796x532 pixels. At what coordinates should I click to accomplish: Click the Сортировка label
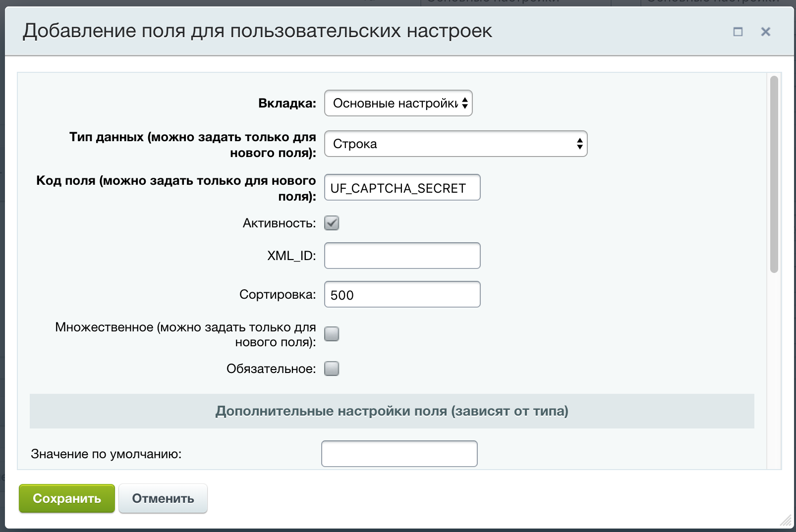278,295
